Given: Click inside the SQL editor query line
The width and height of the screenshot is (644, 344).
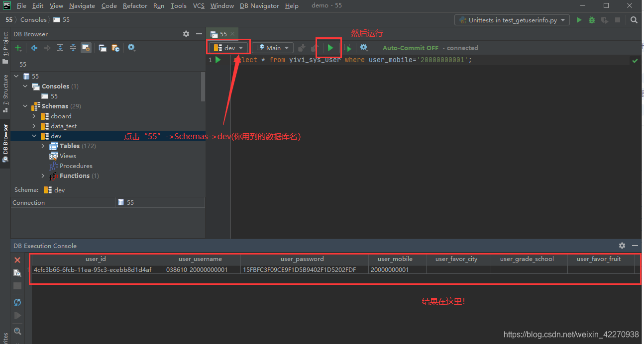Looking at the screenshot, I should tap(352, 60).
